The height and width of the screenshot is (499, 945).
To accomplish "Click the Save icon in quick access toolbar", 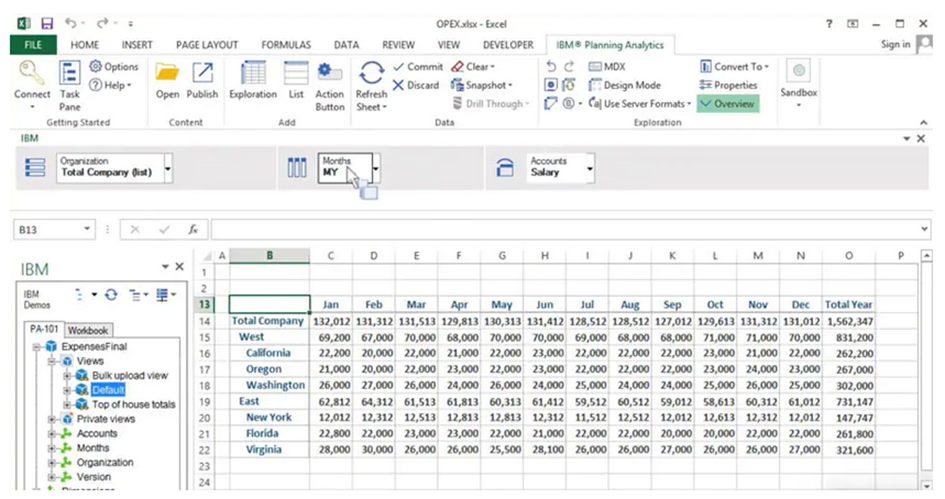I will coord(47,24).
